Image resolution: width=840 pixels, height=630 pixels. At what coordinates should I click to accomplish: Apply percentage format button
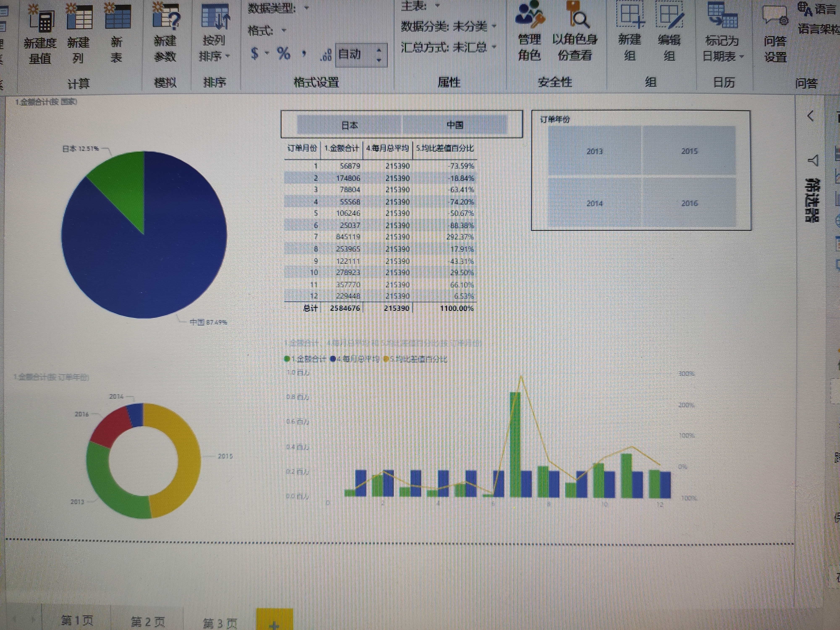click(x=283, y=54)
